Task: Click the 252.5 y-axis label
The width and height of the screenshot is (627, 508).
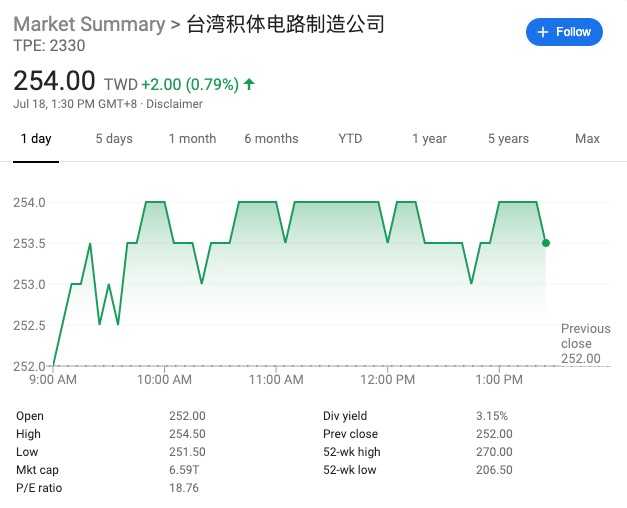Action: pyautogui.click(x=29, y=326)
